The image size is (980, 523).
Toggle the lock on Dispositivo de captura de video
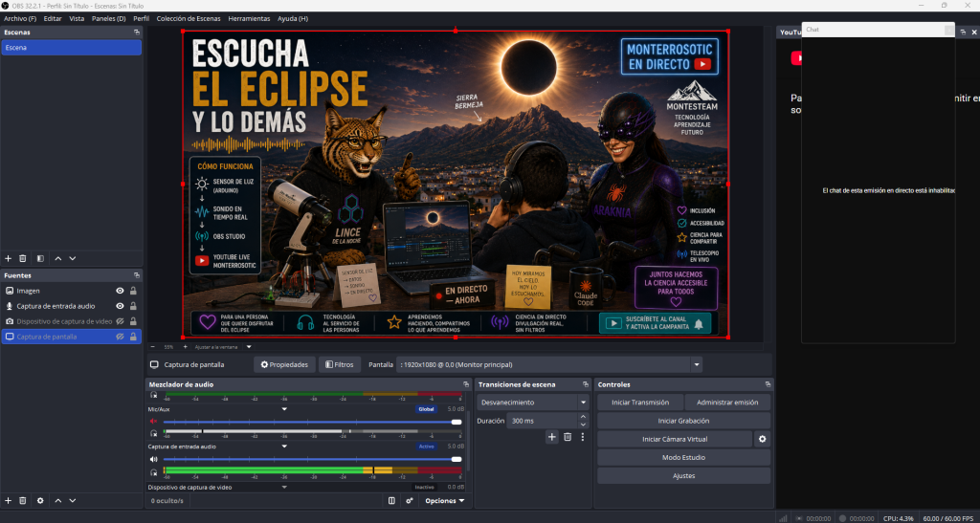tap(133, 321)
